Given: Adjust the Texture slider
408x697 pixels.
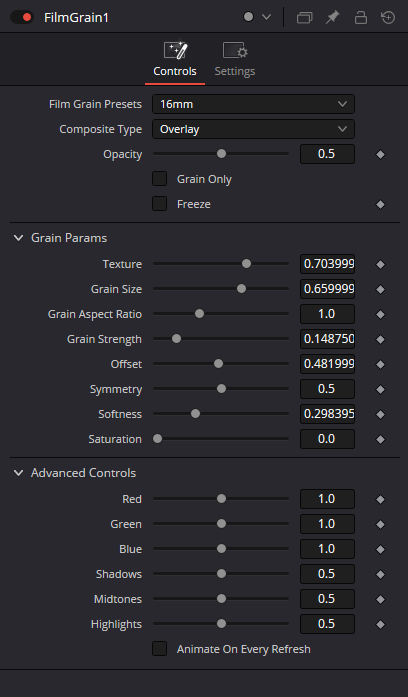Looking at the screenshot, I should tap(246, 264).
